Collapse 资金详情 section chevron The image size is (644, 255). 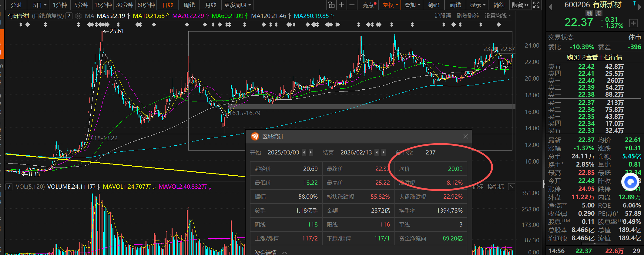click(285, 252)
